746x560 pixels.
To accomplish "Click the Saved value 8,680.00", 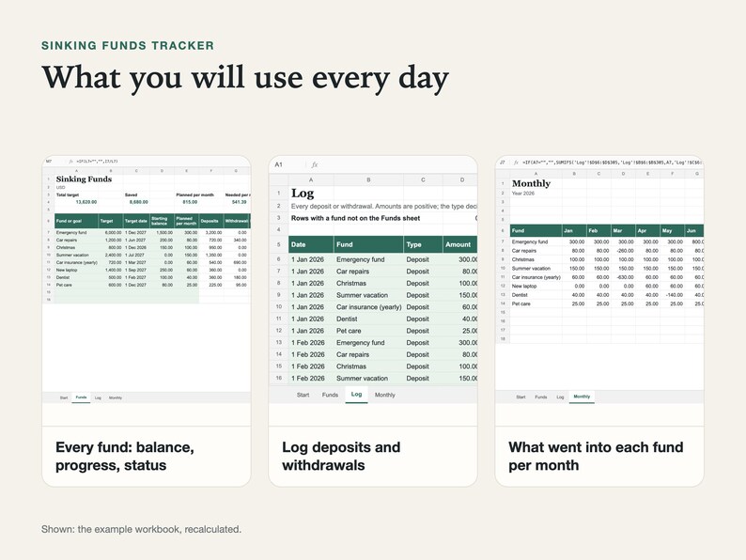I will 138,202.
